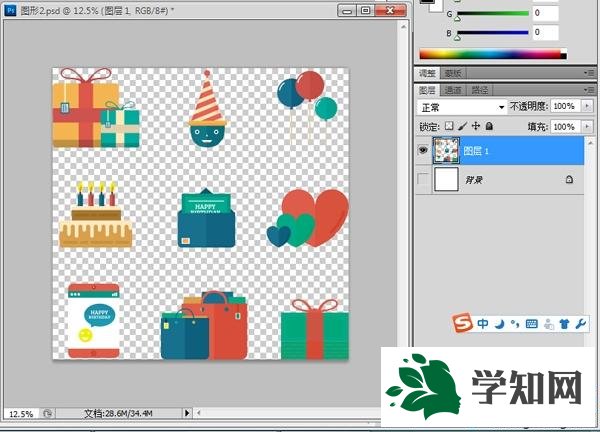Click the black swatch at ramp end
The image size is (600, 432).
tap(564, 56)
